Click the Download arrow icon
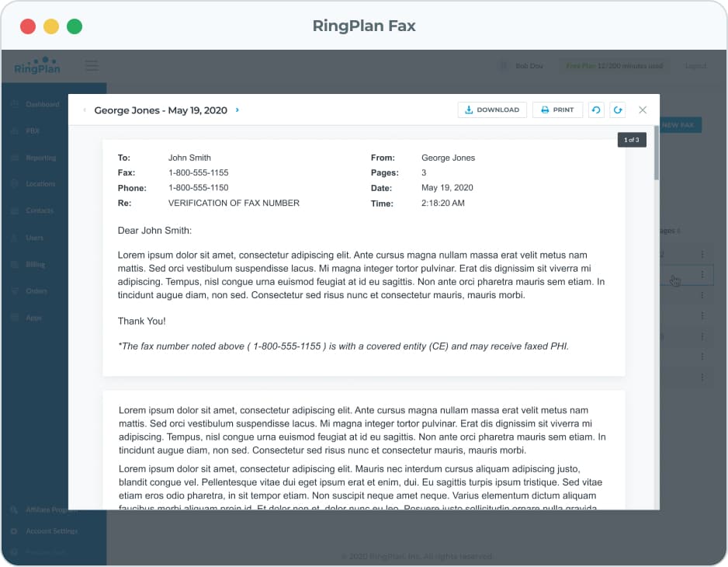Viewport: 728px width, 567px height. pos(469,110)
